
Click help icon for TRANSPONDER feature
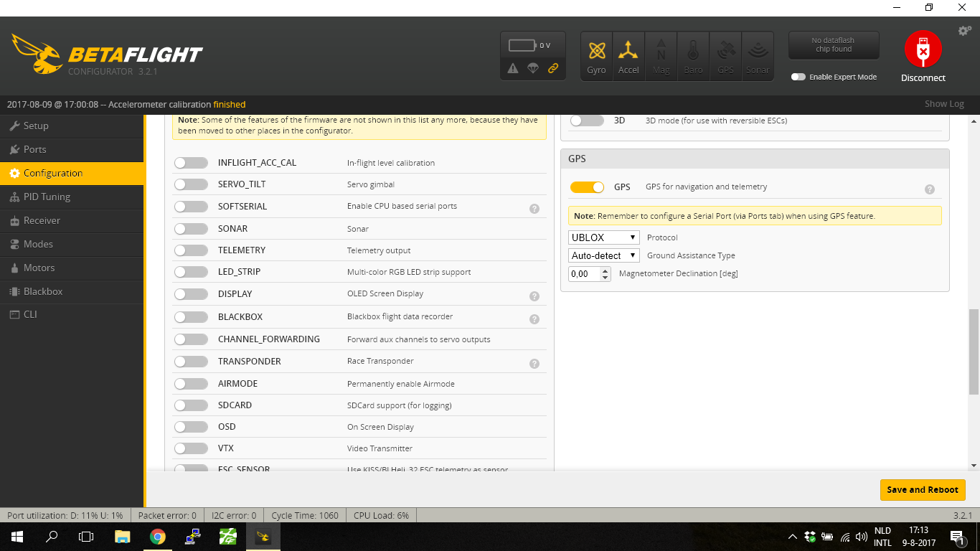[534, 364]
